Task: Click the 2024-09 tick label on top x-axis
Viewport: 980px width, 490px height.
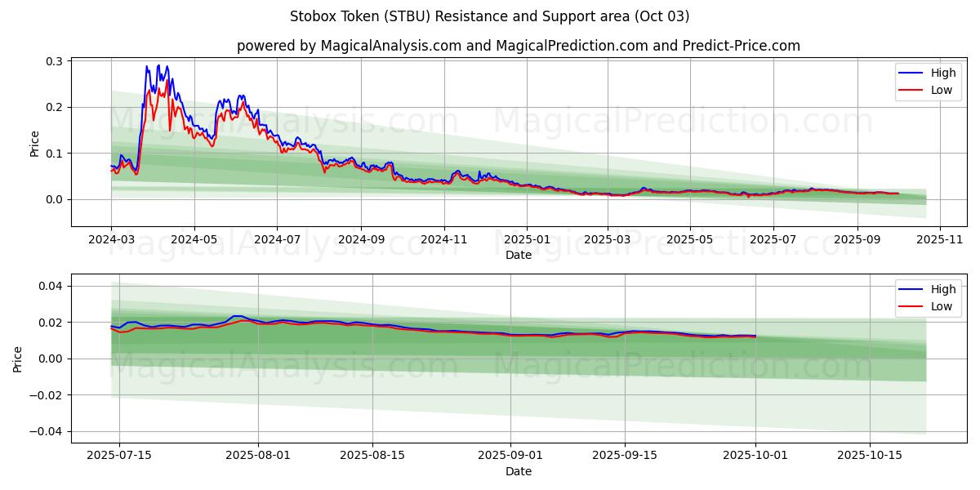Action: 360,240
